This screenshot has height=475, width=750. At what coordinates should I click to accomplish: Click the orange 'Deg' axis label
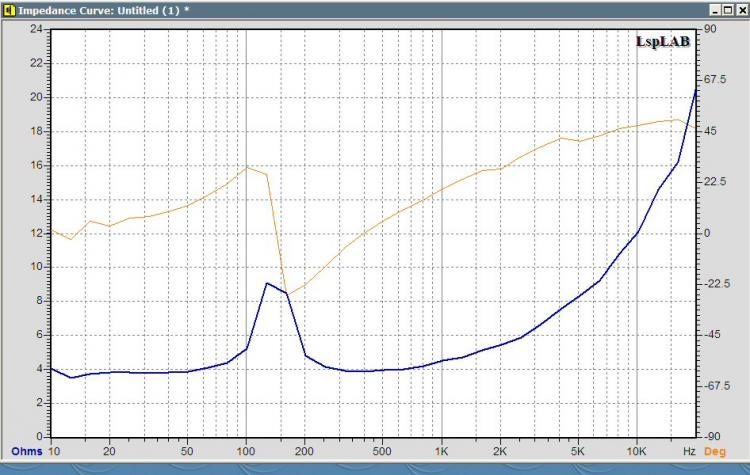715,452
